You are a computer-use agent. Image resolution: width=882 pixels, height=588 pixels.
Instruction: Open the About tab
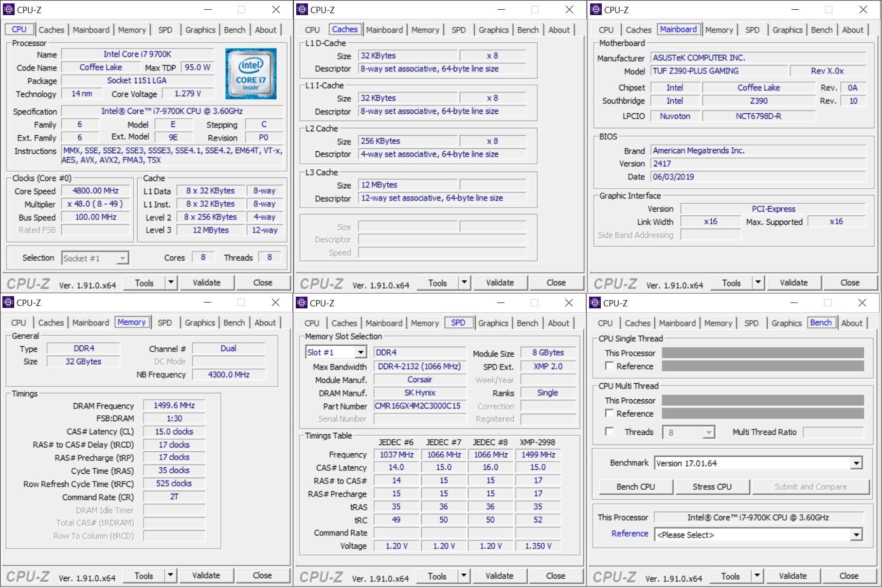pyautogui.click(x=266, y=30)
